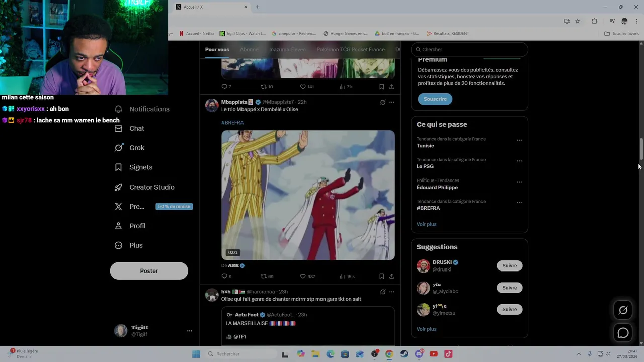Open the Premium 50 % de remise item

[153, 207]
